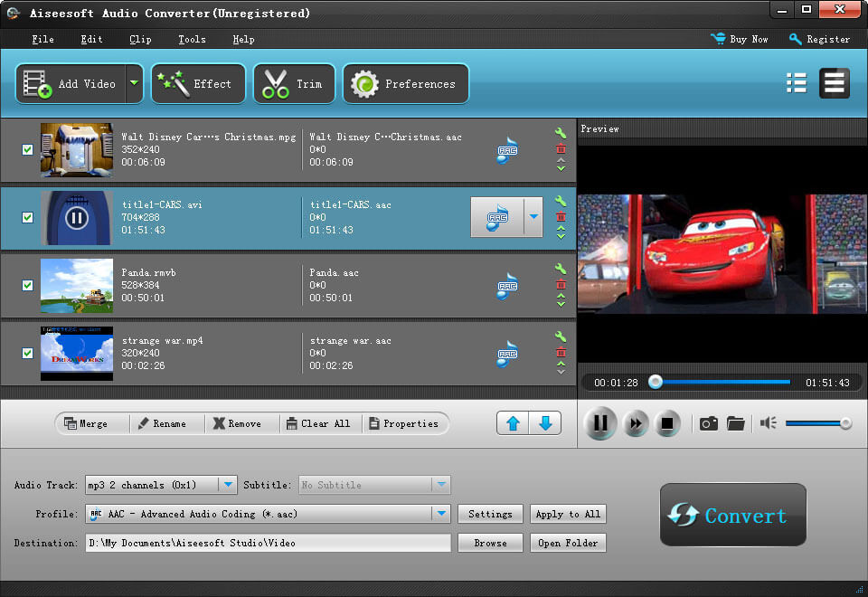Pause the preview playback

(x=600, y=422)
